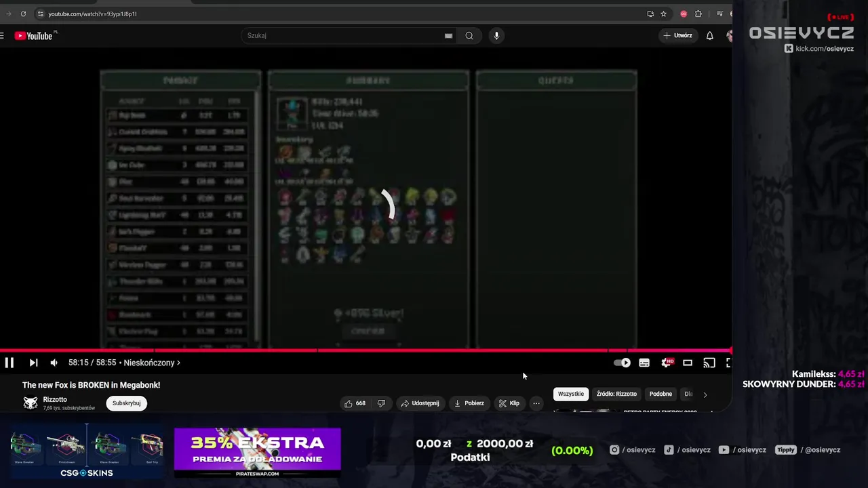This screenshot has height=488, width=868.
Task: Go forward in browser history
Action: pos(8,14)
